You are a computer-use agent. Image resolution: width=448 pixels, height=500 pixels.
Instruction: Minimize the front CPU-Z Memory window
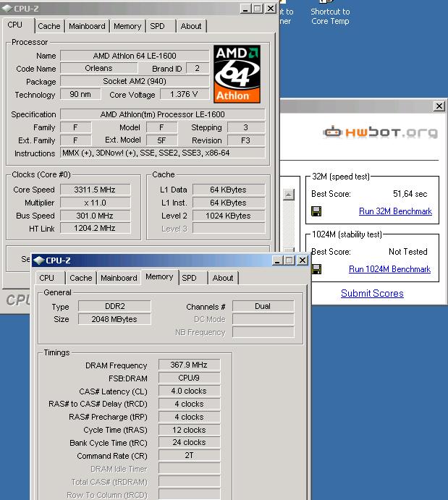277,260
